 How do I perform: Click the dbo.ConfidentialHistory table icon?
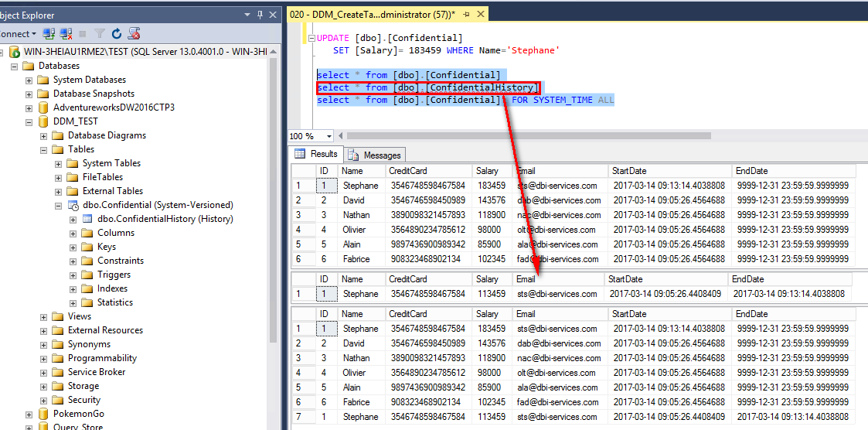pyautogui.click(x=87, y=219)
